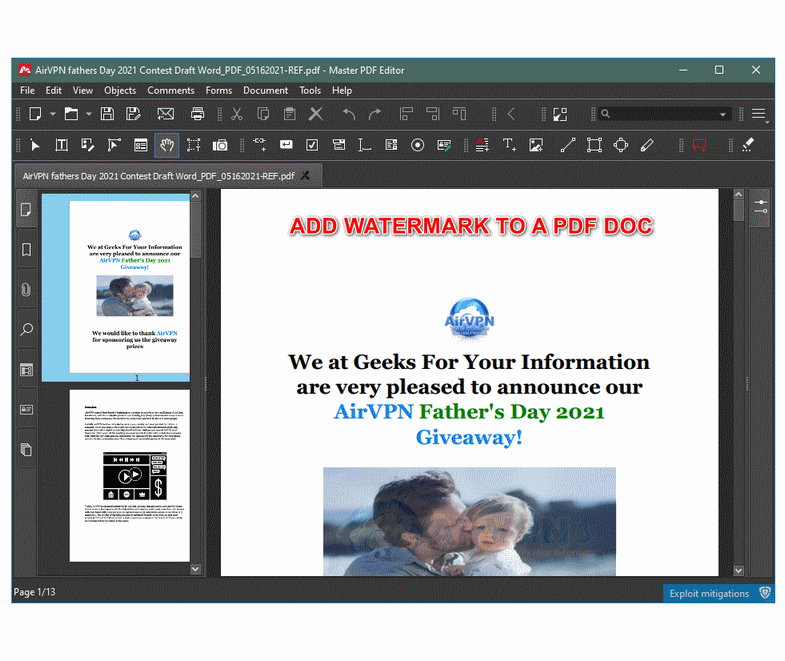Select the T-plus Add Text tool
The width and height of the screenshot is (785, 661).
click(509, 145)
